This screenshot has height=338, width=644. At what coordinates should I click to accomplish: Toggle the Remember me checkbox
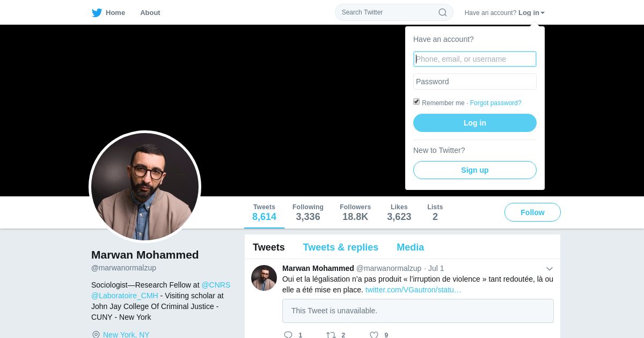416,101
